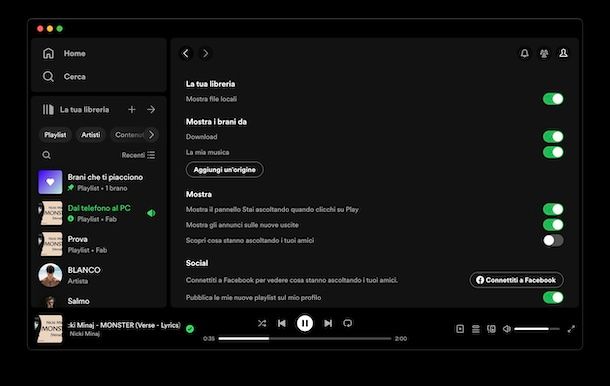This screenshot has width=610, height=386.
Task: Open Now Playing view icon
Action: tap(460, 329)
